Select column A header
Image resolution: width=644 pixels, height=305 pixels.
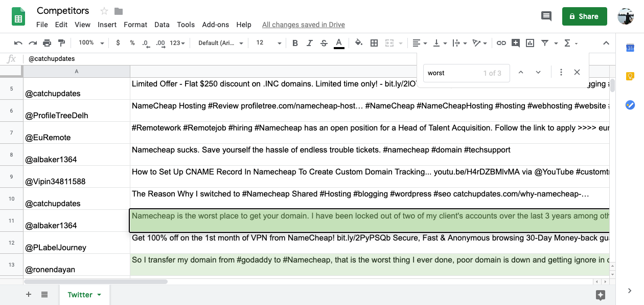click(77, 71)
